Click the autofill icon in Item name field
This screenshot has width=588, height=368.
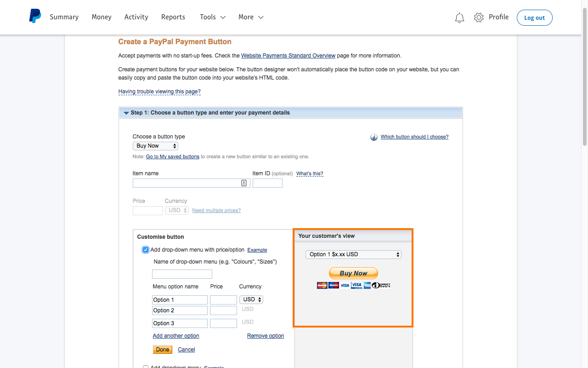click(244, 183)
